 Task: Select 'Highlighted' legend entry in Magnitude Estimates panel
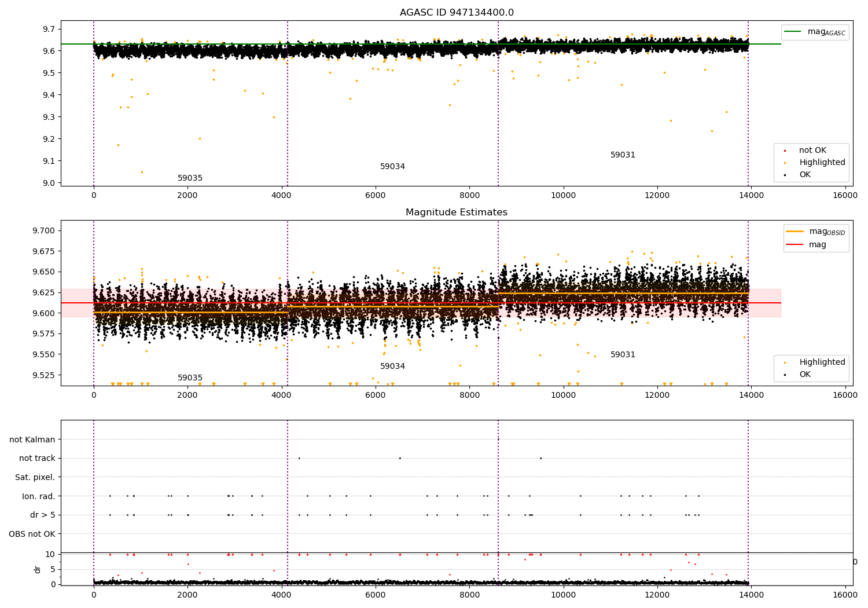(x=822, y=362)
